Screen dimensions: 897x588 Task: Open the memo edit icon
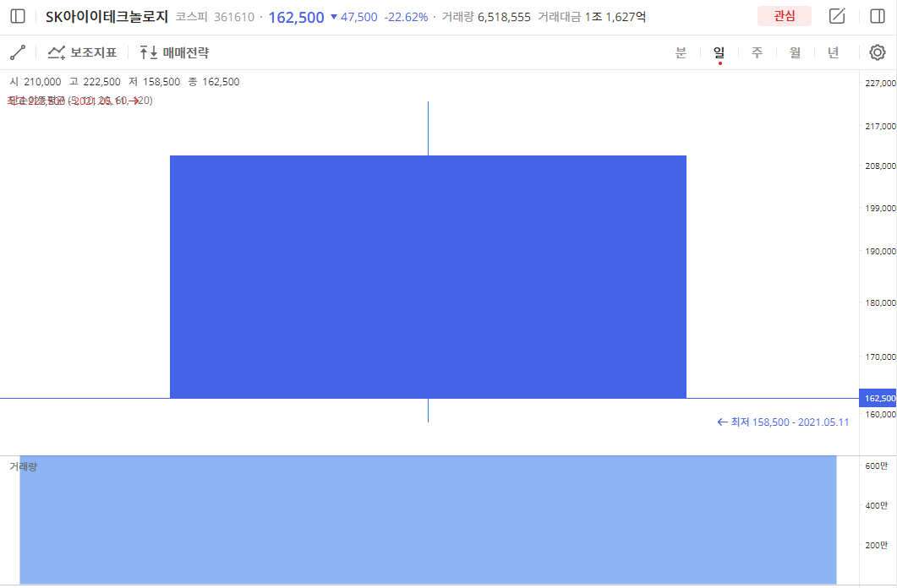(837, 16)
